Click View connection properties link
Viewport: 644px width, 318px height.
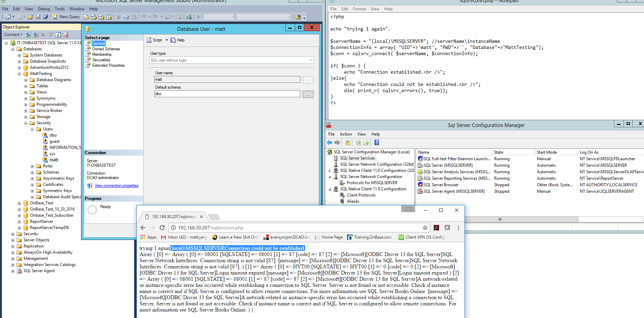point(116,186)
